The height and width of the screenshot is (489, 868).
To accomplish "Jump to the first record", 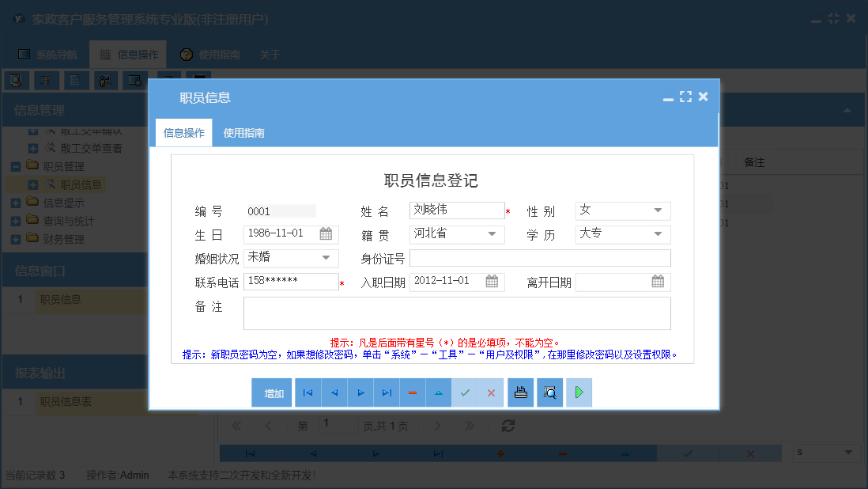I will pyautogui.click(x=308, y=392).
